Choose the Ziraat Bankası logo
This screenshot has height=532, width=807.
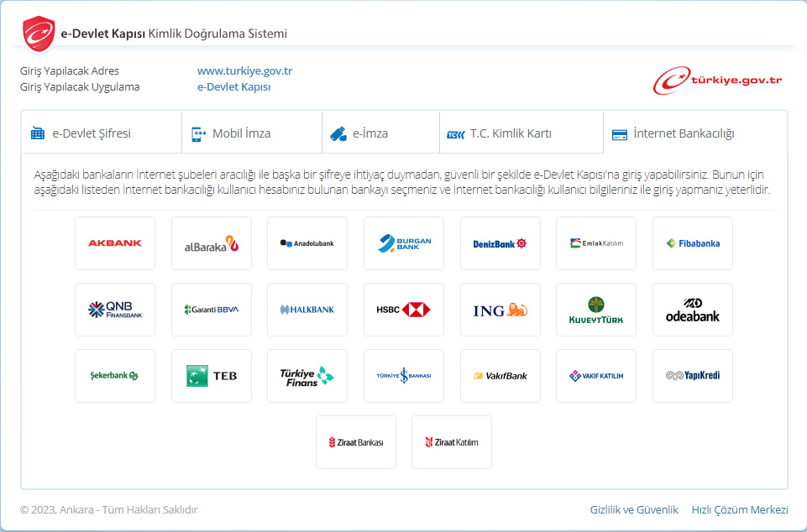point(355,442)
